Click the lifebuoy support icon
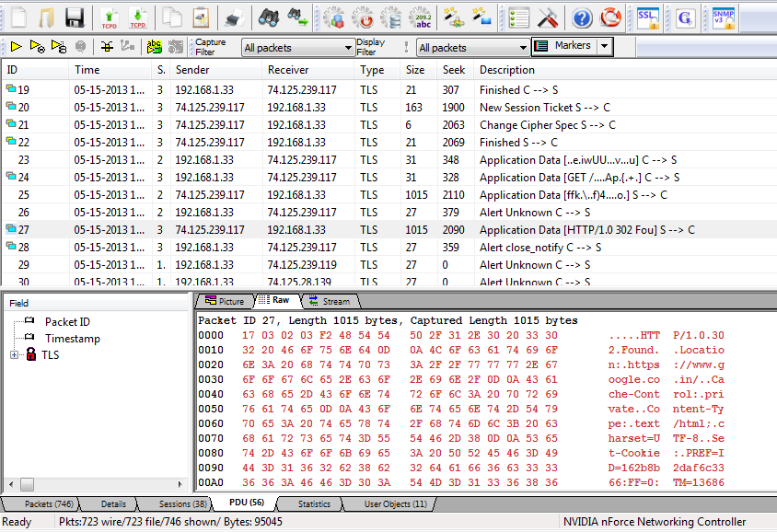Screen dimensions: 777x532 click(610, 17)
